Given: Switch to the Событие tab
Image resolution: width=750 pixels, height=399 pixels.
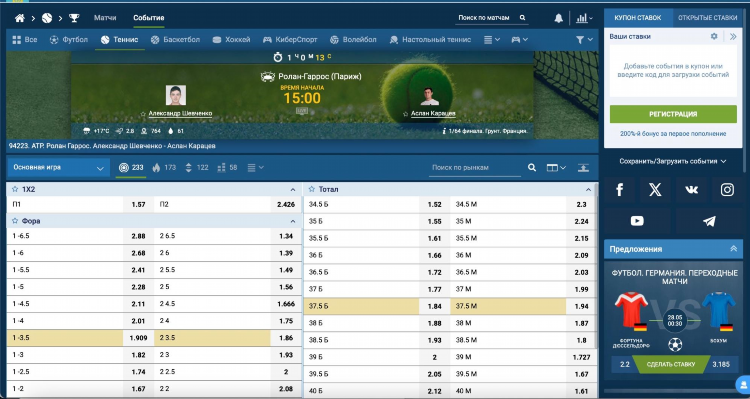Looking at the screenshot, I should pos(149,18).
